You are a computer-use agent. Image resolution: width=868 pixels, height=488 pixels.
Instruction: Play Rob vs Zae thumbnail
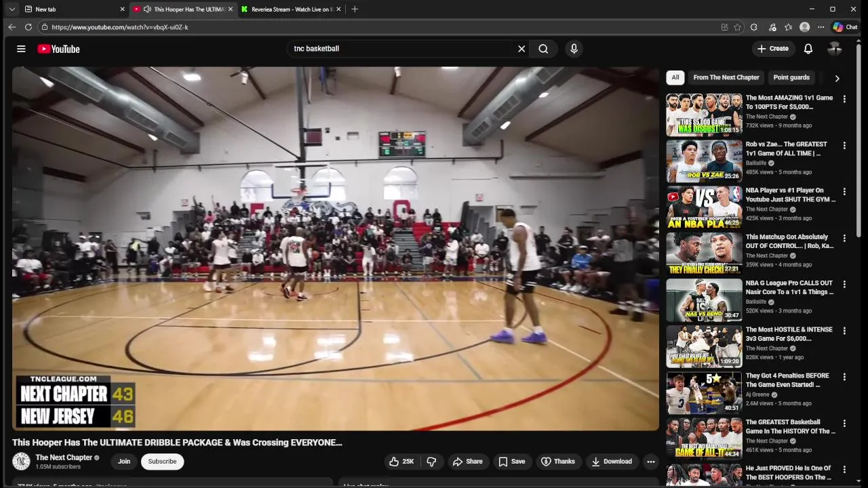[x=704, y=161]
